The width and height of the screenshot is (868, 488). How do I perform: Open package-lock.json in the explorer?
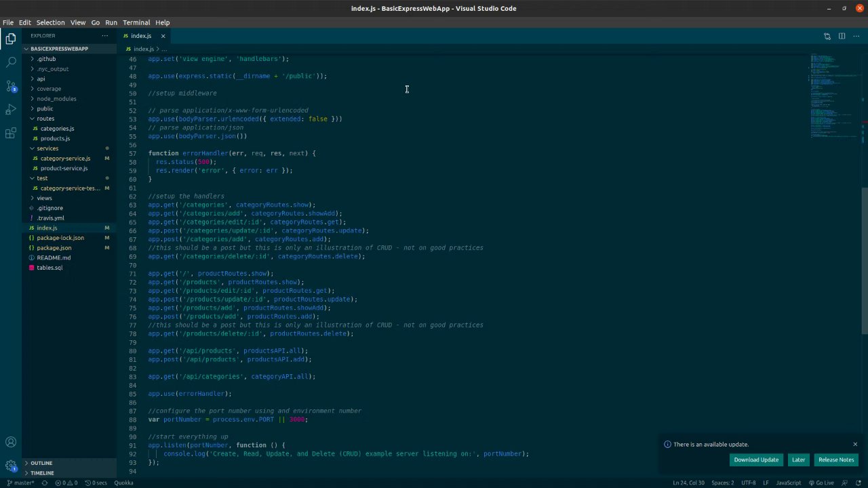pos(60,238)
